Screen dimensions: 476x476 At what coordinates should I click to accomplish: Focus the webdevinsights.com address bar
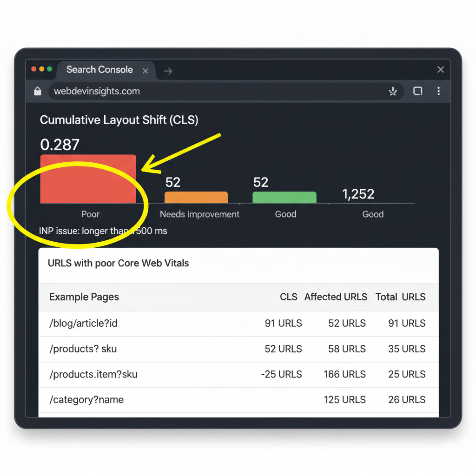click(x=226, y=91)
